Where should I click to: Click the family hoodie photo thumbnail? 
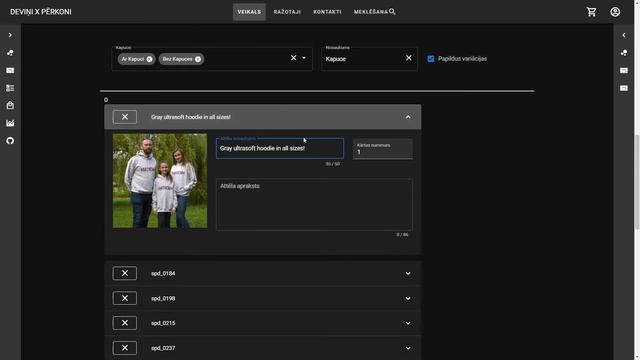point(160,181)
